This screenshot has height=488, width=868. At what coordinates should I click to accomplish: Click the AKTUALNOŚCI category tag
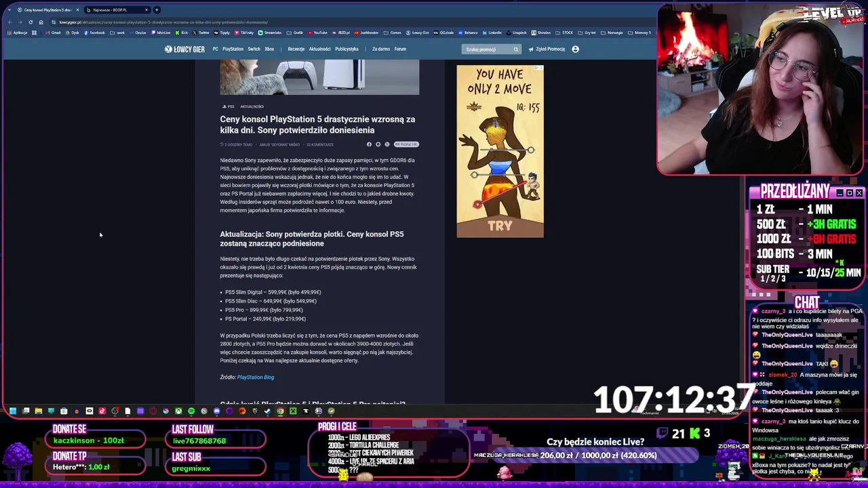[x=252, y=106]
